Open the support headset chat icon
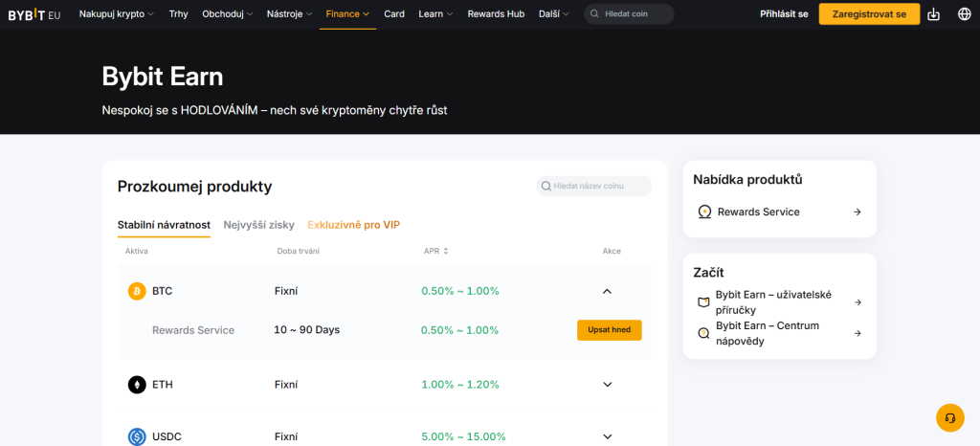 coord(950,417)
